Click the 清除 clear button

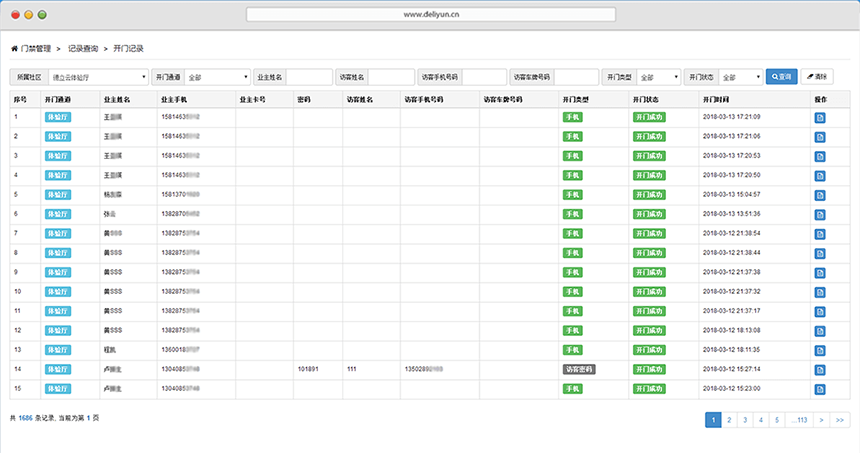point(817,77)
